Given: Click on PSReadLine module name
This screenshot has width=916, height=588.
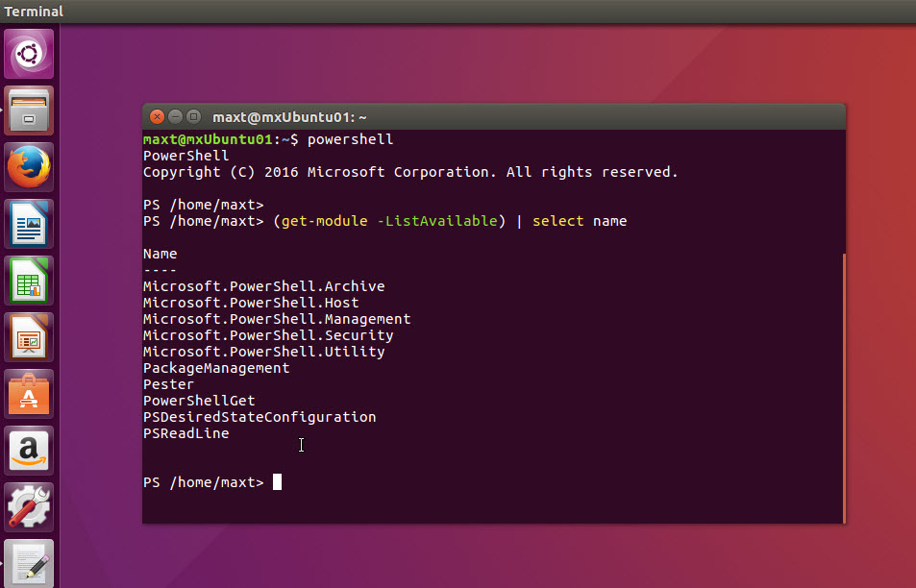Looking at the screenshot, I should 186,434.
